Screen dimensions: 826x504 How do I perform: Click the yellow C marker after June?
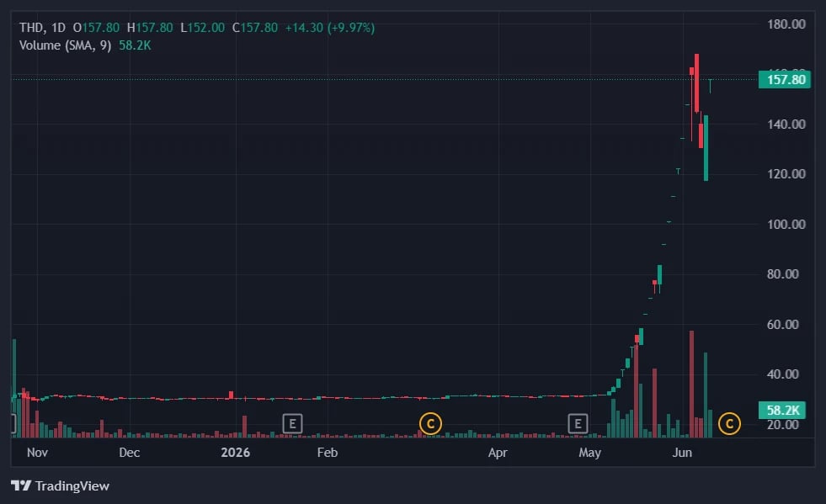[729, 423]
